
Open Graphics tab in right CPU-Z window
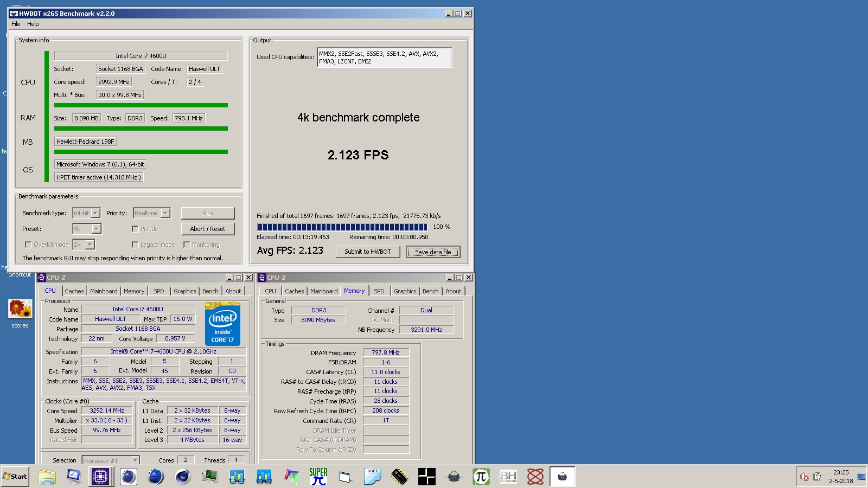pyautogui.click(x=405, y=291)
